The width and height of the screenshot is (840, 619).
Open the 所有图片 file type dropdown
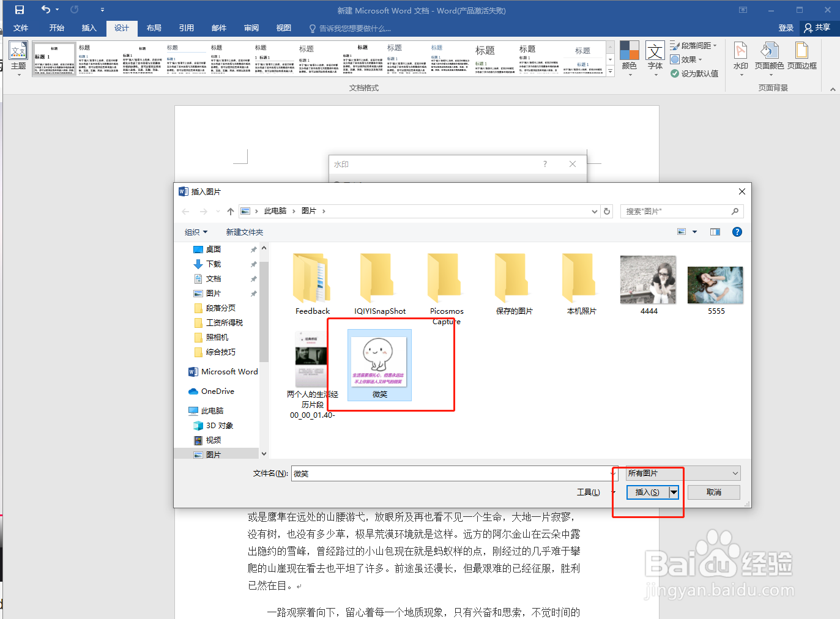[681, 473]
